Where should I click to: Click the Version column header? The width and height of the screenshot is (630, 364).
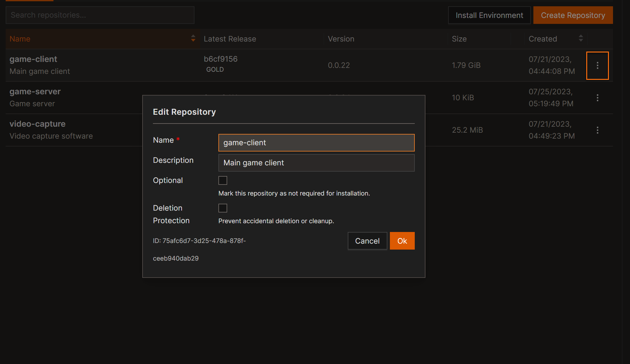click(341, 39)
